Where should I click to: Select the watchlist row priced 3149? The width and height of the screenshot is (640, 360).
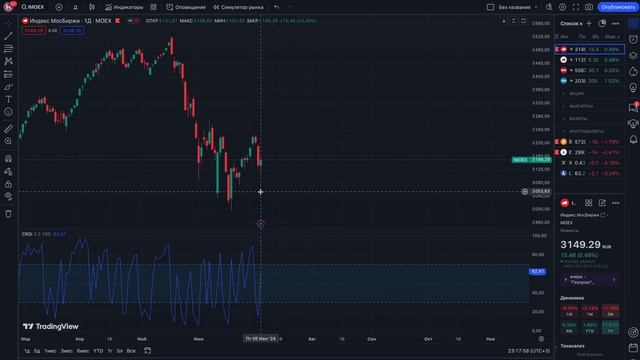pos(589,49)
